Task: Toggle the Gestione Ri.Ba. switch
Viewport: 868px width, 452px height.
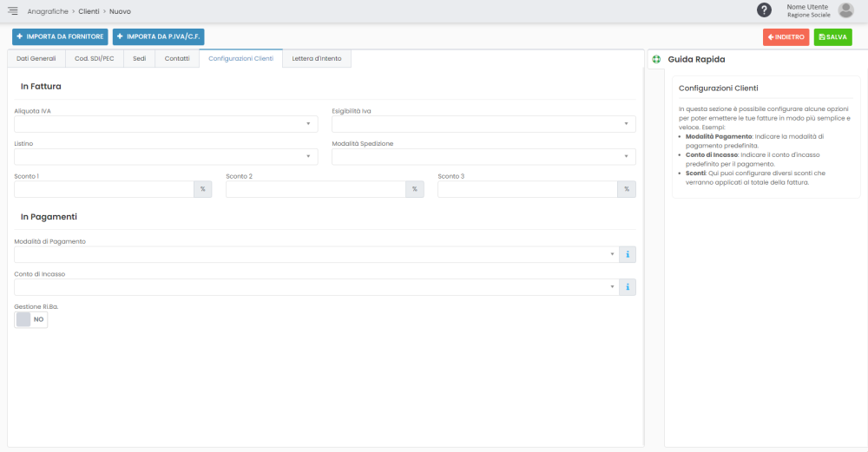Action: point(31,319)
